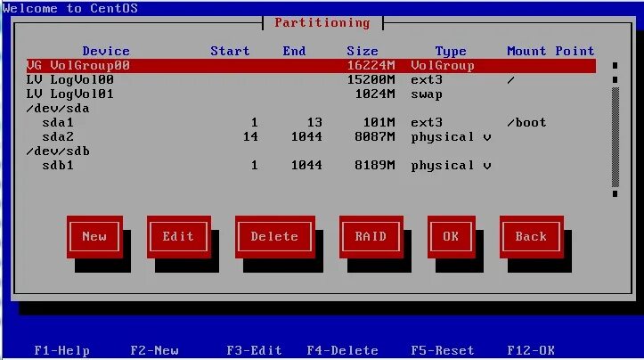The height and width of the screenshot is (360, 644).
Task: Click the Welcome to CentOS header text
Action: click(70, 8)
